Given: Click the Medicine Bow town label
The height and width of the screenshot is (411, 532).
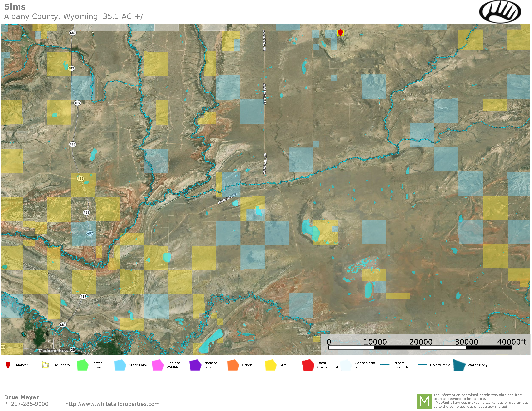Looking at the screenshot, I should (x=53, y=350).
